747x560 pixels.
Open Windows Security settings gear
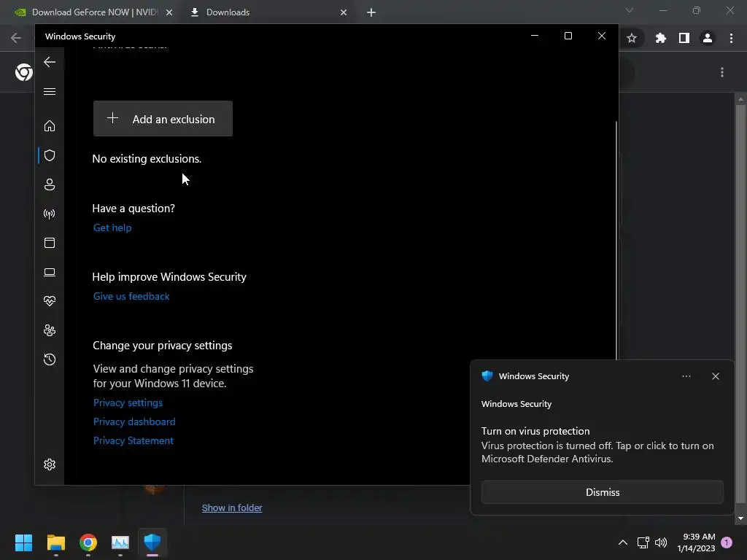coord(50,464)
